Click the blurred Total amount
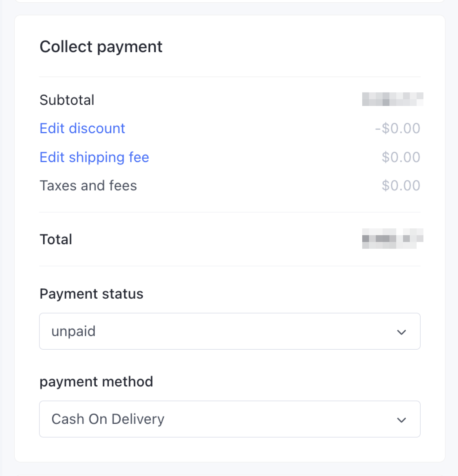The height and width of the screenshot is (476, 458). (x=392, y=238)
